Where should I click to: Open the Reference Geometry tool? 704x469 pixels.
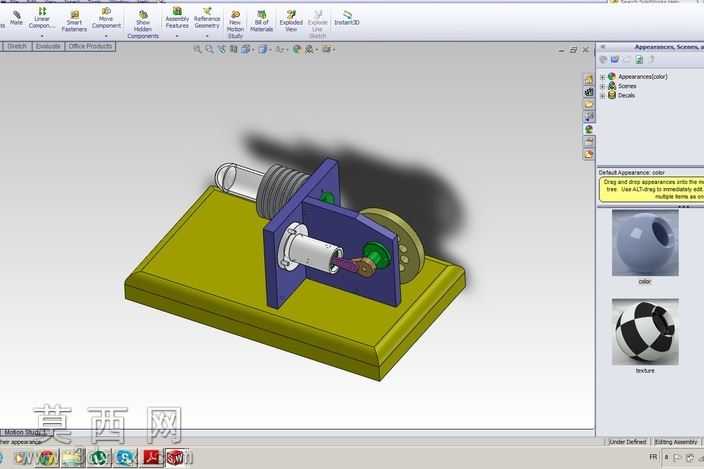click(x=207, y=18)
